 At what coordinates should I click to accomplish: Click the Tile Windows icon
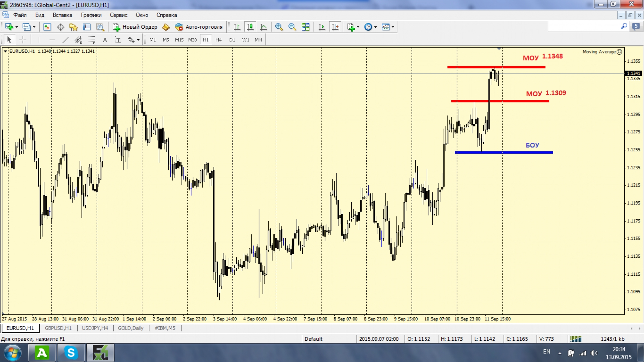point(306,27)
